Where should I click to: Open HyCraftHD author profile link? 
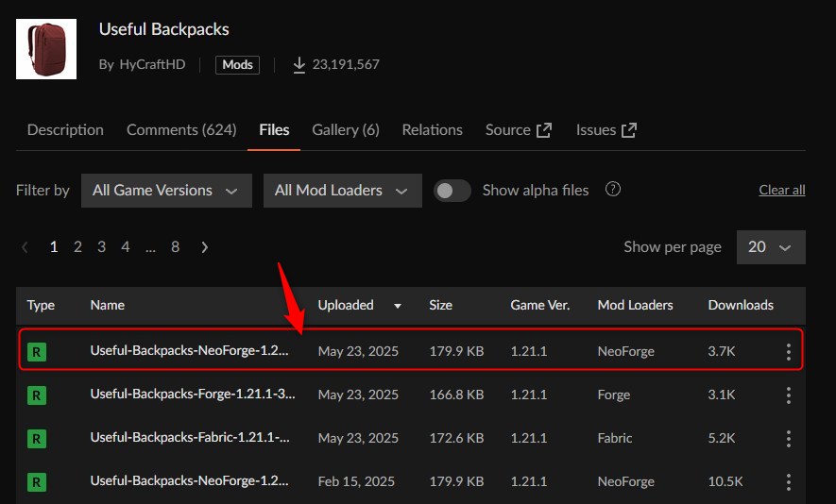pyautogui.click(x=152, y=64)
